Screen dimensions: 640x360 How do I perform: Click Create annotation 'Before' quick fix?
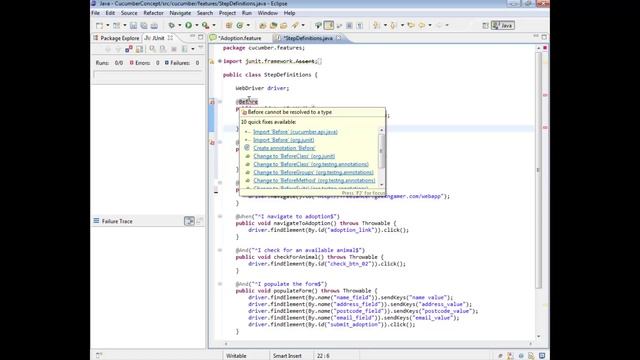click(x=284, y=148)
